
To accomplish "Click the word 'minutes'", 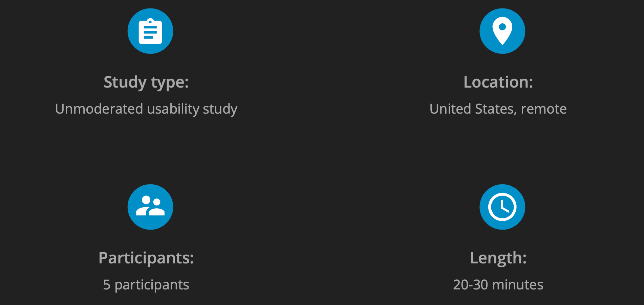I will point(517,285).
